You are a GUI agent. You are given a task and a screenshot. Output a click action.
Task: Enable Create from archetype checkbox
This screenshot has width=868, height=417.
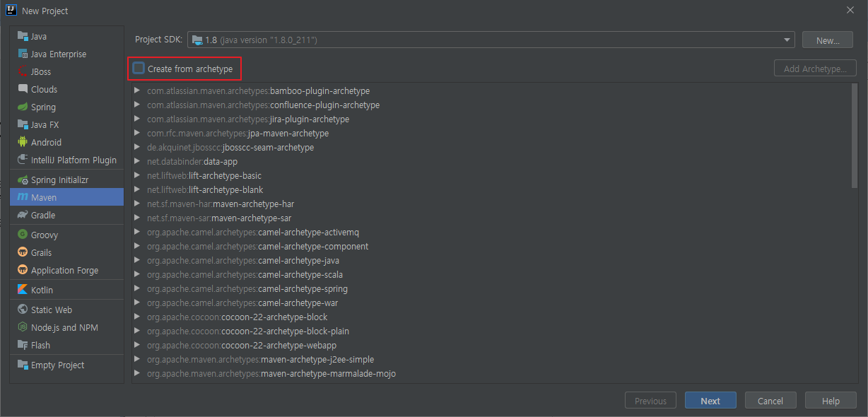coord(139,69)
